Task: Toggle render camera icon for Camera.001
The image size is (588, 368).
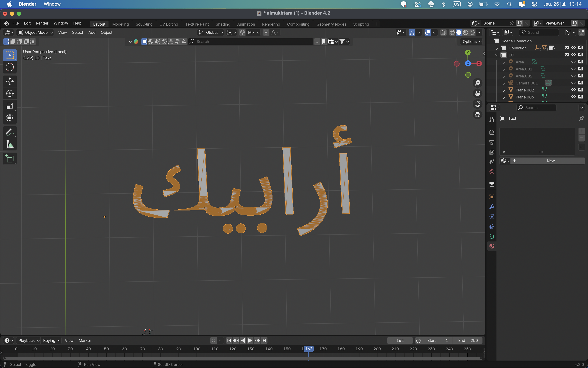Action: tap(581, 83)
